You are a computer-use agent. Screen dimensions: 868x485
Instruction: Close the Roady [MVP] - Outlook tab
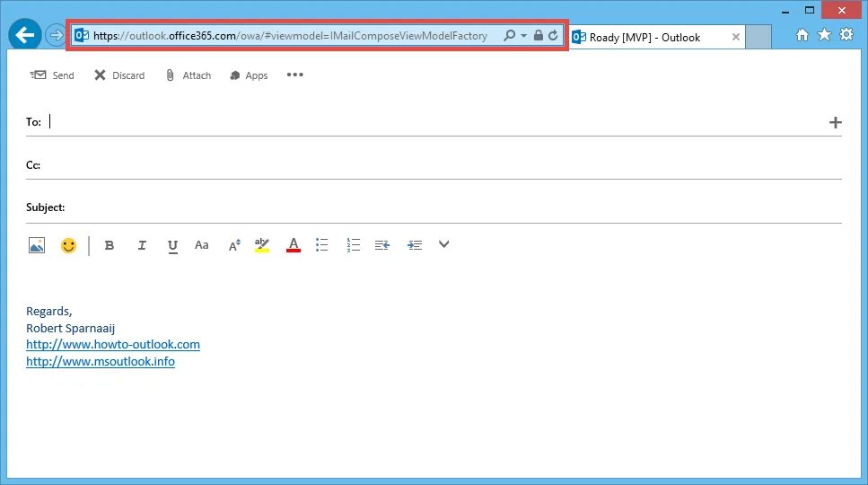tap(736, 37)
